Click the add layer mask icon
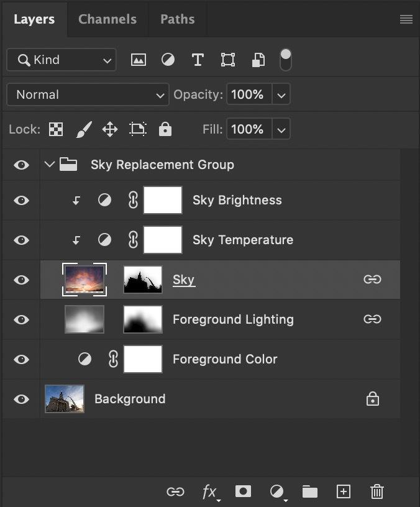Screen dimensions: 420x507 tap(243, 491)
